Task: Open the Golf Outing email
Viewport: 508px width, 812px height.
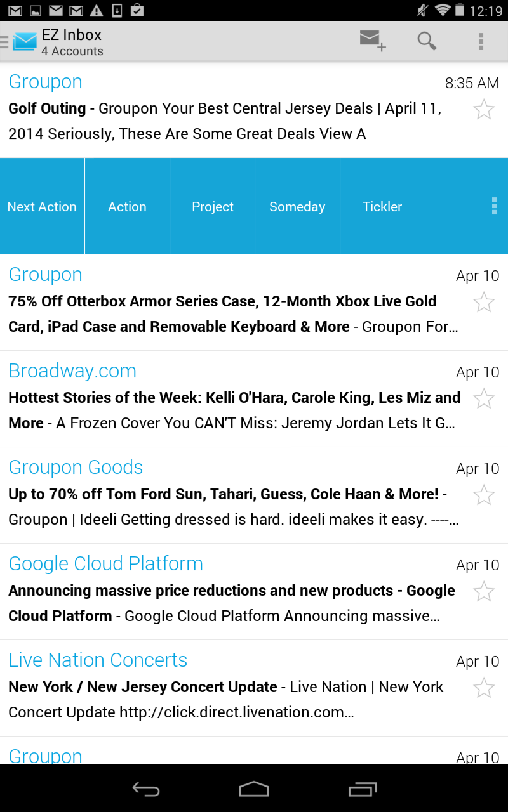Action: pyautogui.click(x=254, y=110)
